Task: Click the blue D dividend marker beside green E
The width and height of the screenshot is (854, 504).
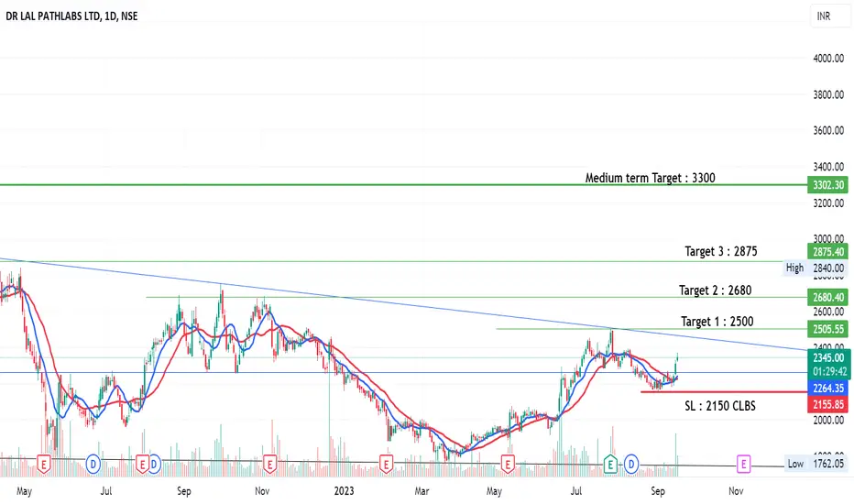Action: point(631,465)
